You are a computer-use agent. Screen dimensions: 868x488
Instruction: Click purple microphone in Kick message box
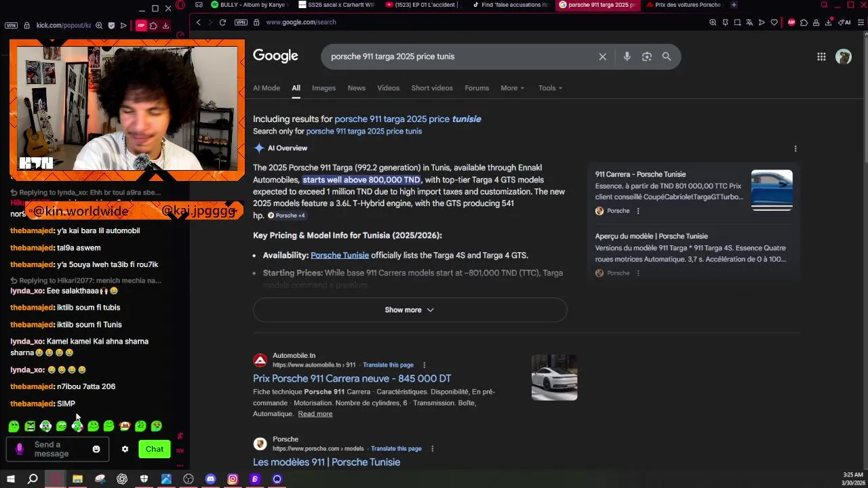click(x=19, y=449)
